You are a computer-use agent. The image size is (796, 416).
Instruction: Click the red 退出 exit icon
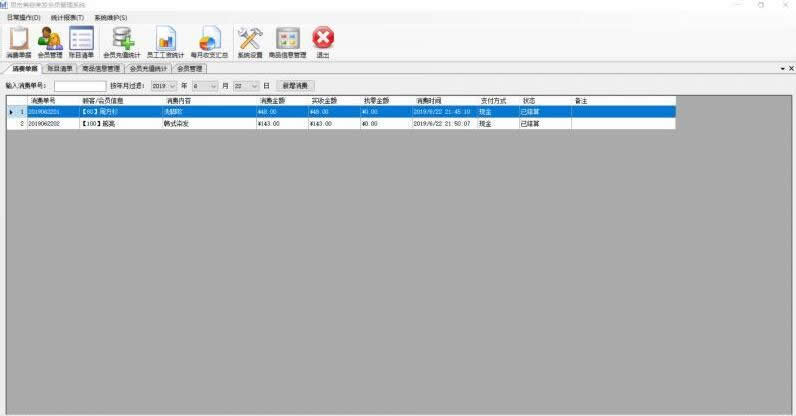[323, 41]
